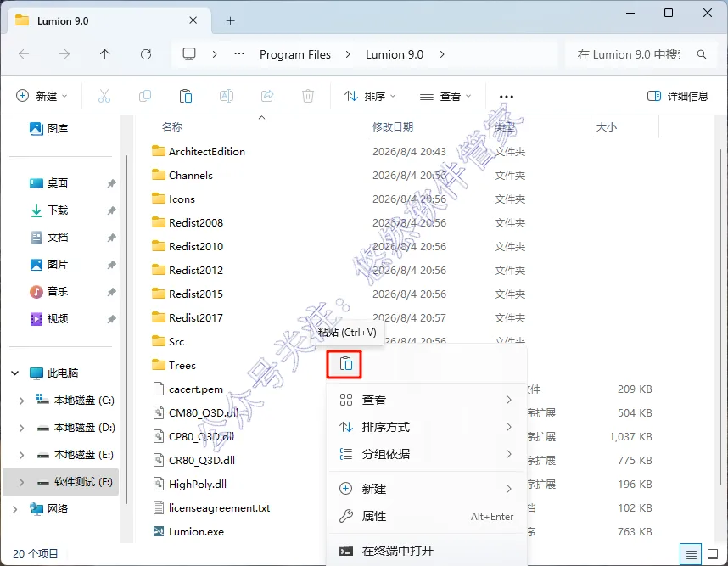The image size is (728, 566).
Task: Open New submenu in context menu
Action: [x=427, y=489]
